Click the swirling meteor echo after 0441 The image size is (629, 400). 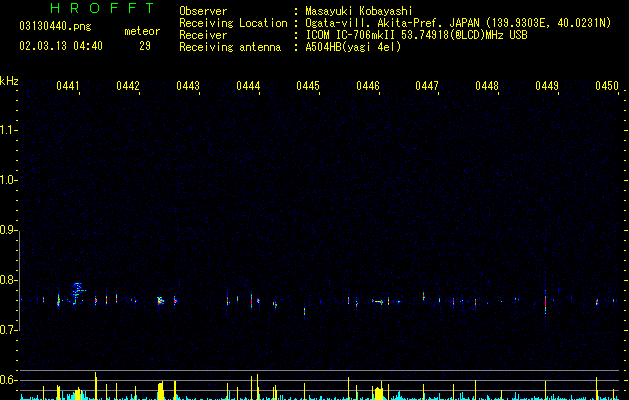78,293
